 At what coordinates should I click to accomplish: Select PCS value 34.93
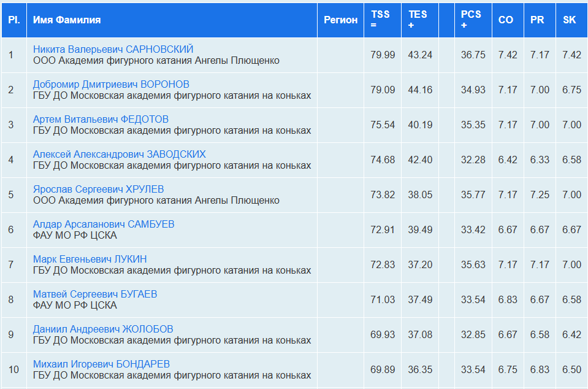click(x=473, y=90)
